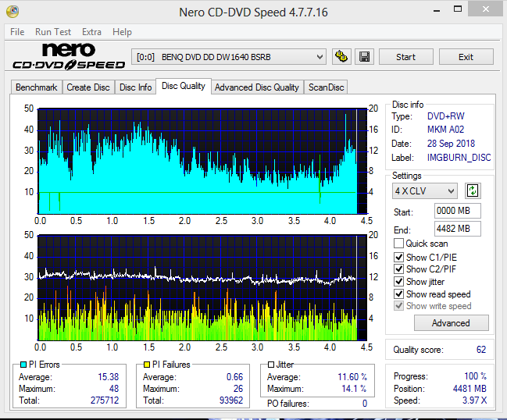Switch to the Benchmark tab

[x=37, y=87]
